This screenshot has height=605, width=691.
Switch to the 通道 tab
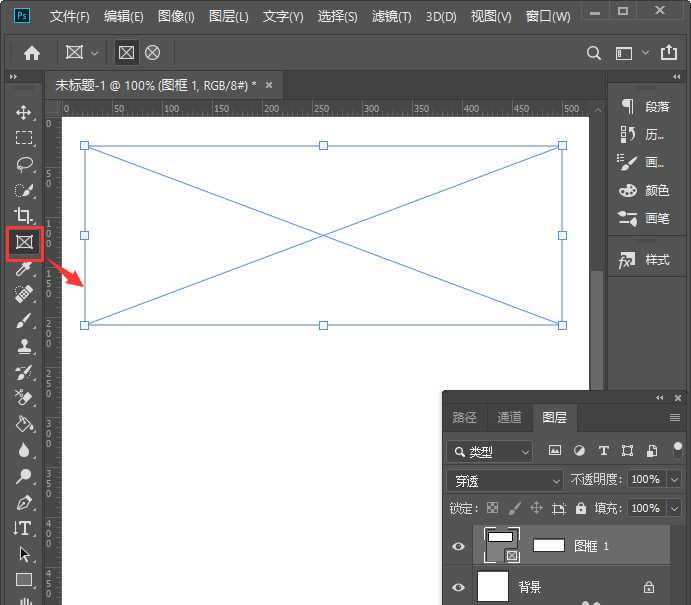pyautogui.click(x=509, y=418)
